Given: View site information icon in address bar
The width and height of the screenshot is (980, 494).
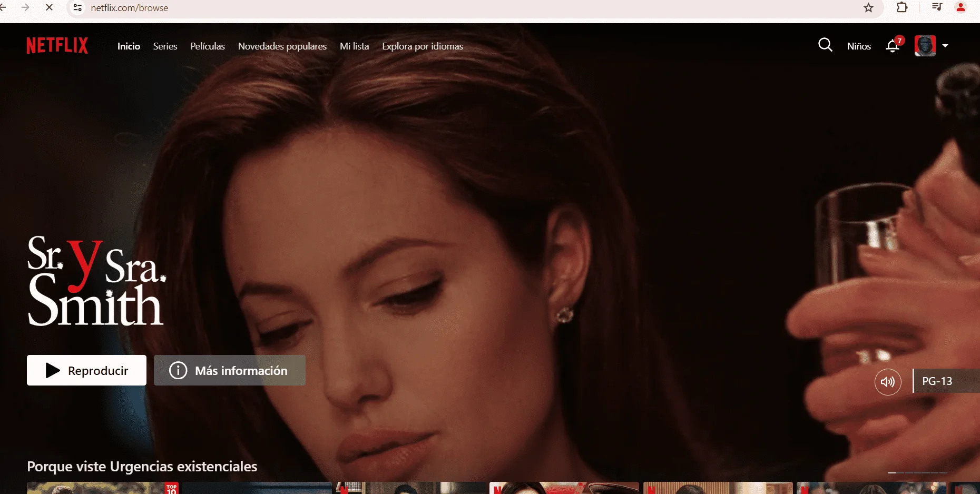Looking at the screenshot, I should click(78, 8).
